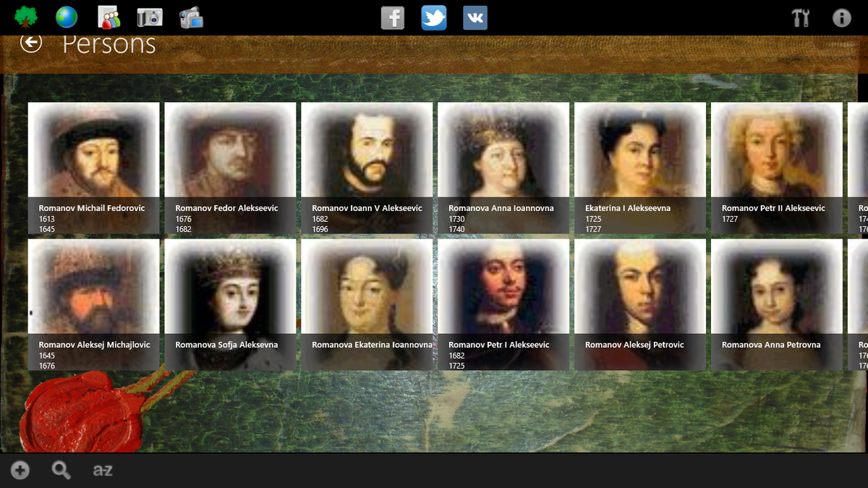Click the name text 'Ekaterina I Alekseevna'
The width and height of the screenshot is (868, 488).
coord(628,208)
